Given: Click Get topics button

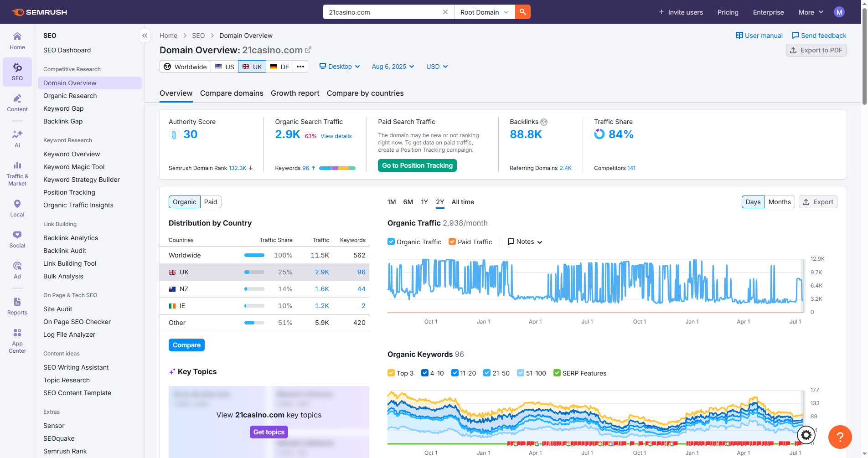Looking at the screenshot, I should [269, 432].
